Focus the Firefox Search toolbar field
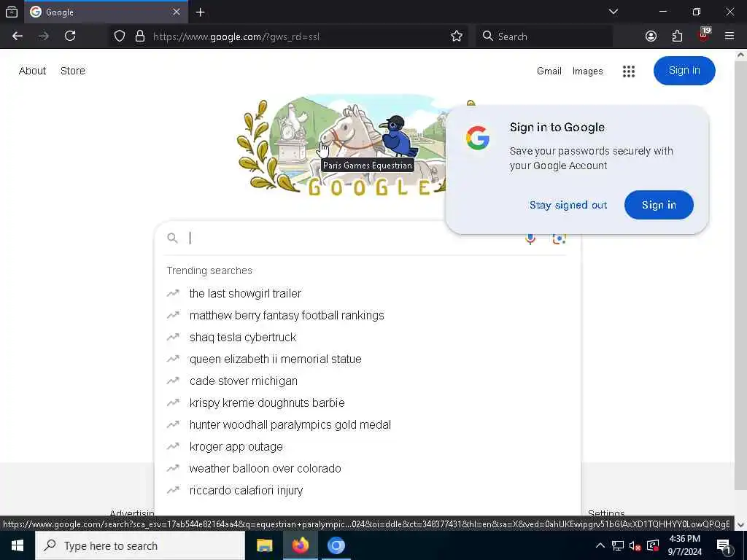 coord(544,36)
